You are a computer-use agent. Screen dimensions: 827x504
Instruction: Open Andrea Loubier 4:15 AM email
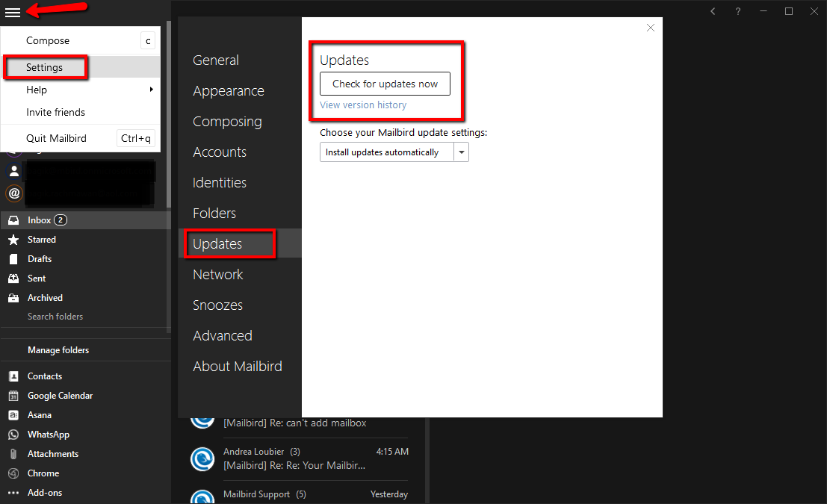[x=300, y=458]
